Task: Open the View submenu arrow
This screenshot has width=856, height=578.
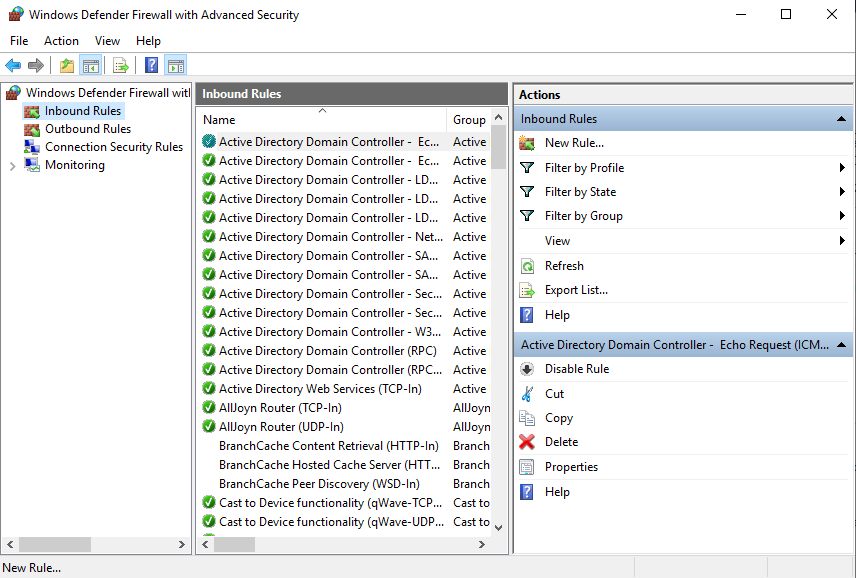Action: [x=843, y=241]
